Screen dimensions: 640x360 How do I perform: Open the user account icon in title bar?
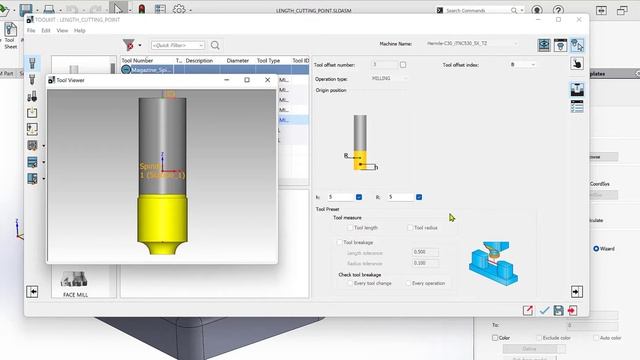pyautogui.click(x=537, y=10)
